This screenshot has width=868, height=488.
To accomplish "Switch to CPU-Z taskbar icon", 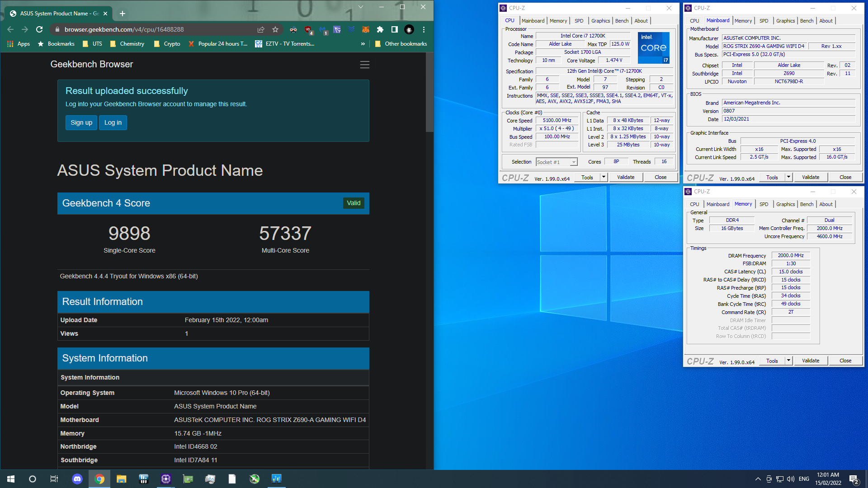I will pos(165,479).
